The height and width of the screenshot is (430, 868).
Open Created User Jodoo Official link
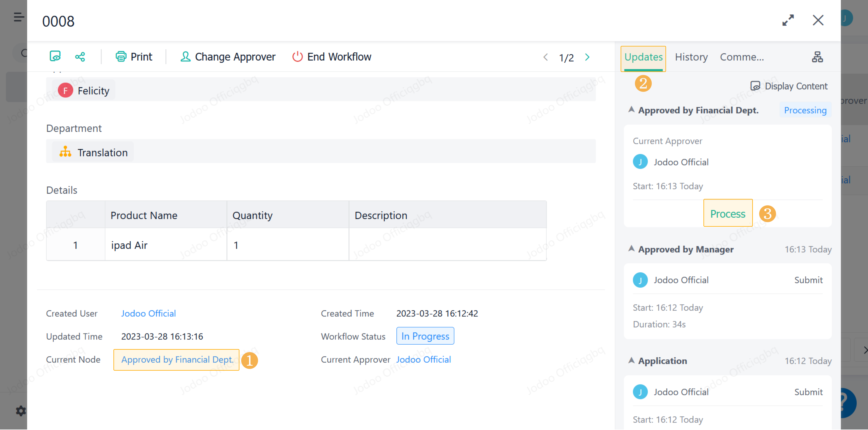click(148, 313)
